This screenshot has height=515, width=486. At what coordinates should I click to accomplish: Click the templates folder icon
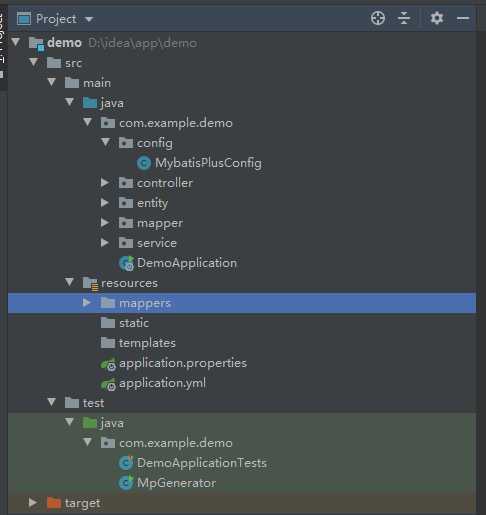point(108,343)
